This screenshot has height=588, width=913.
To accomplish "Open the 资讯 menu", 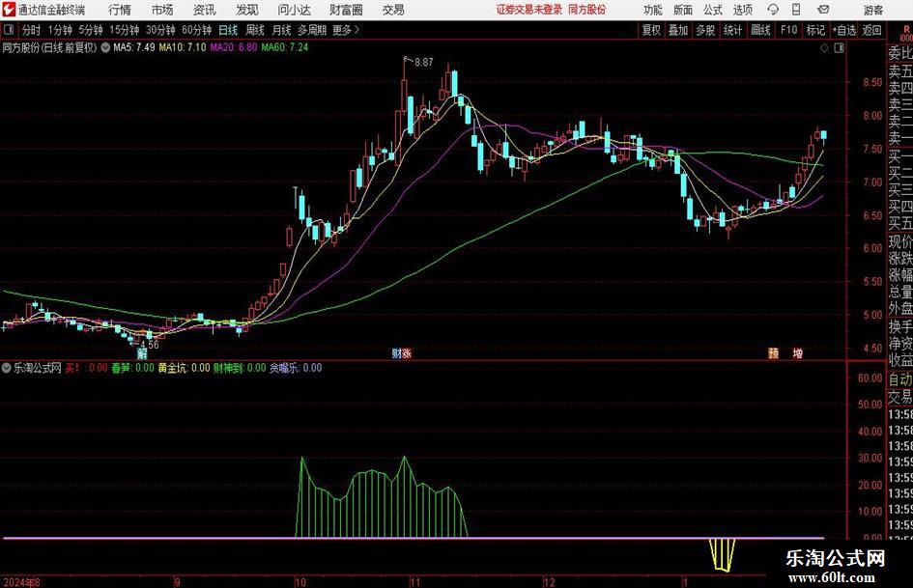I will 205,10.
